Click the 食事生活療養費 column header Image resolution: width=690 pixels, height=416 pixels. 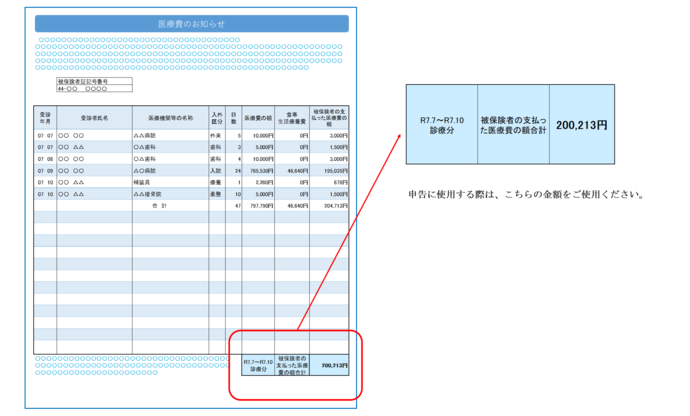[293, 117]
